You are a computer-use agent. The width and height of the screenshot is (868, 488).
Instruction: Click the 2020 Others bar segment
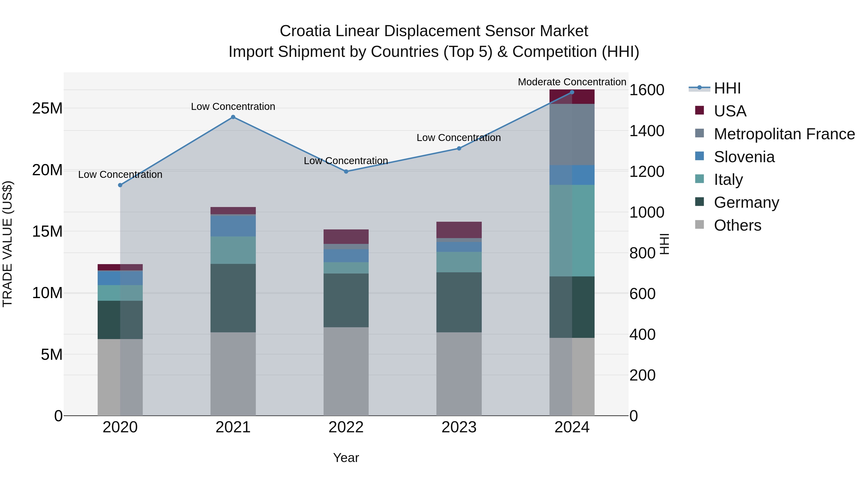click(x=120, y=377)
